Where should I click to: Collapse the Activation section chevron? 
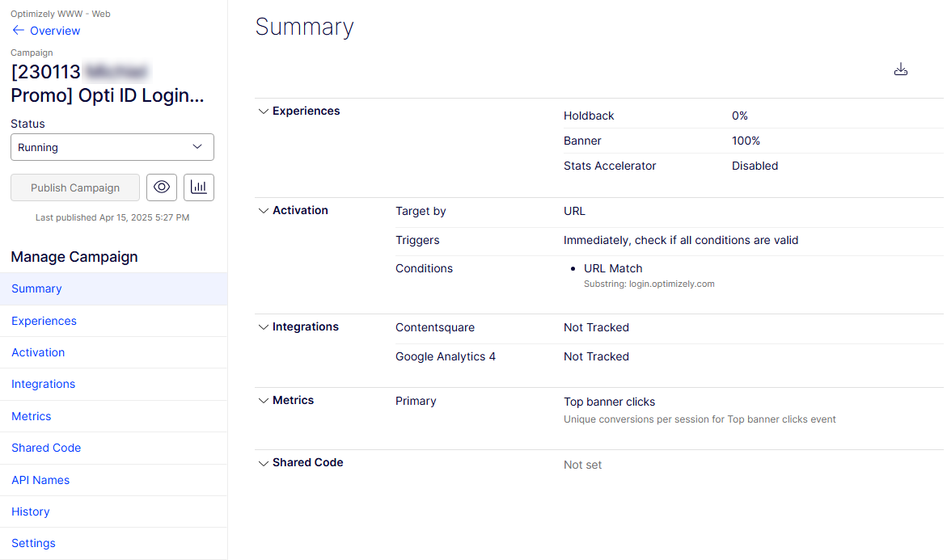pyautogui.click(x=264, y=211)
